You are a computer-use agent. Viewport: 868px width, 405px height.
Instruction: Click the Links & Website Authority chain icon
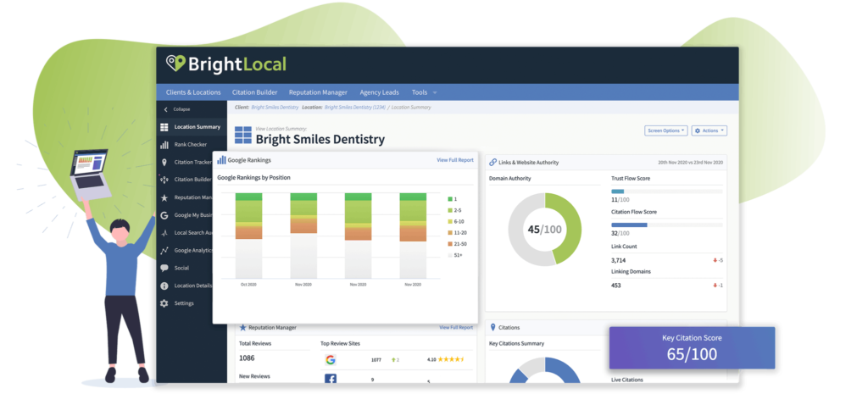(492, 163)
